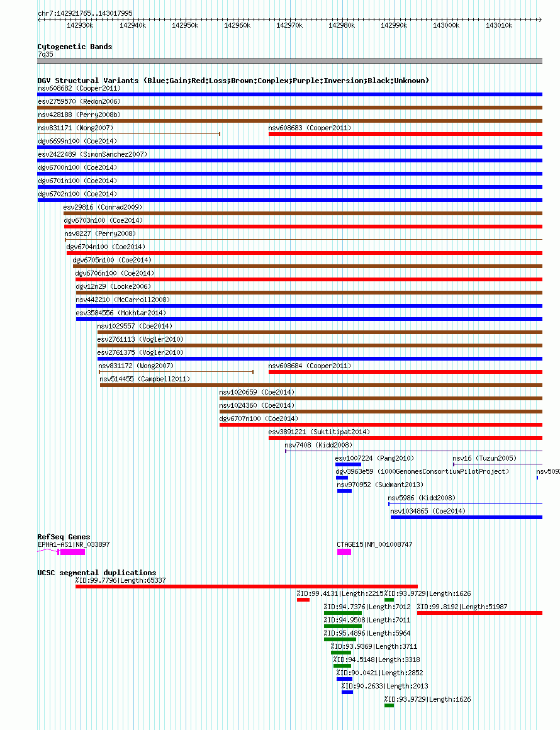560x730 pixels.
Task: Open the CTAGE15|NM_001008747 gene label
Action: pos(374,544)
